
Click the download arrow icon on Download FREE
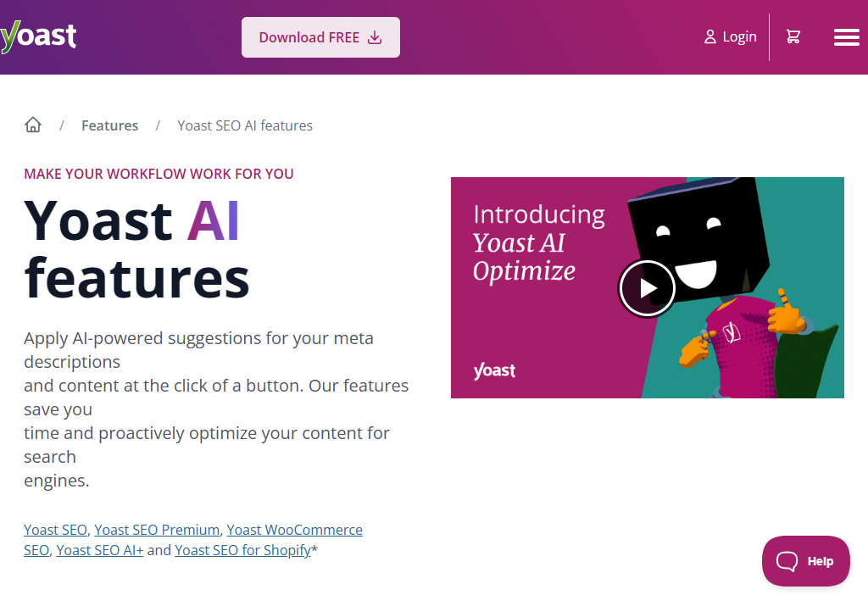(373, 37)
